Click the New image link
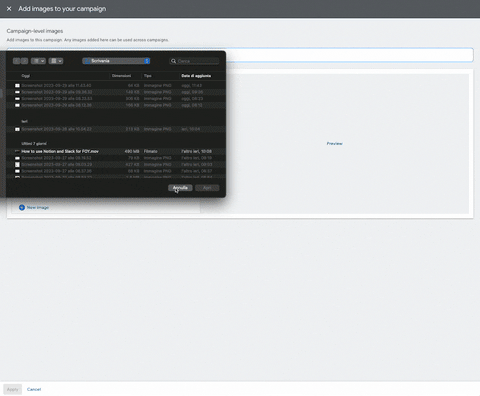The height and width of the screenshot is (396, 480). click(x=38, y=207)
